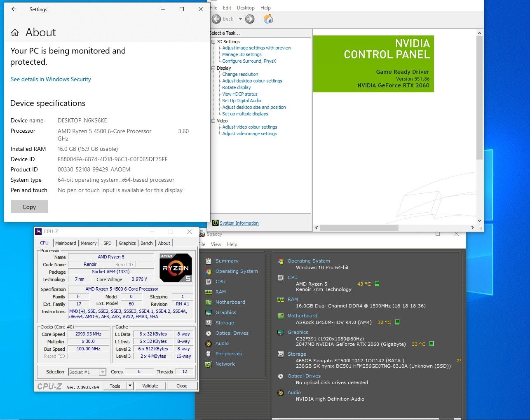Click the Graphics icon in Speccy sidebar
Viewport: 530px width, 420px height.
(209, 312)
